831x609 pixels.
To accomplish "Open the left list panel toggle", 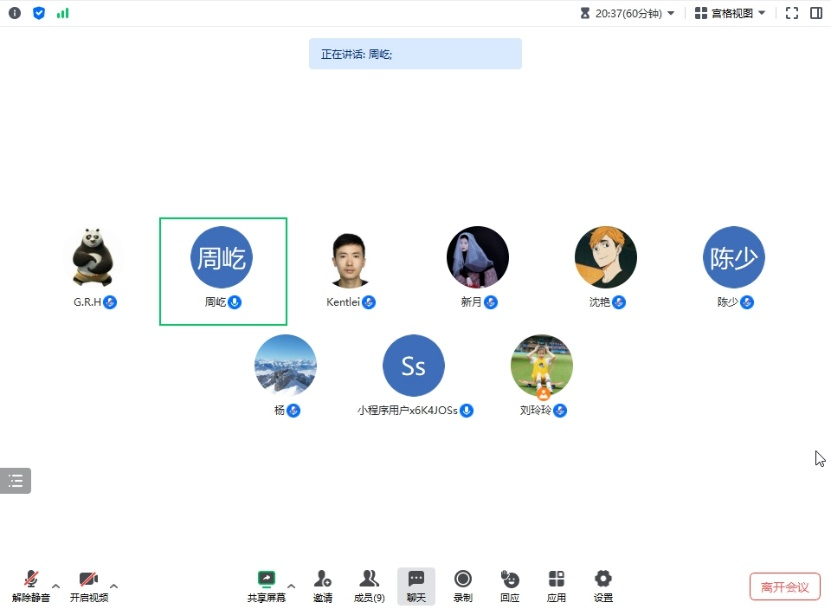I will [x=15, y=481].
